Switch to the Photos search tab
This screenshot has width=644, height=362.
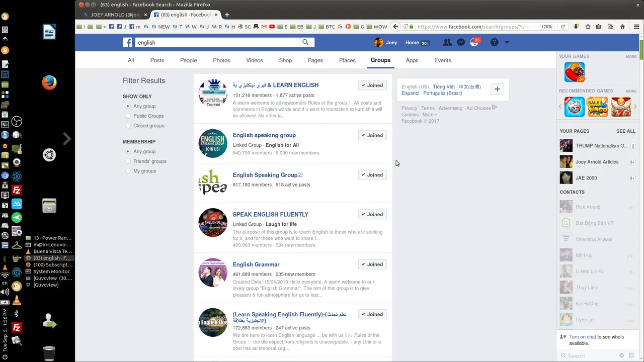click(221, 60)
